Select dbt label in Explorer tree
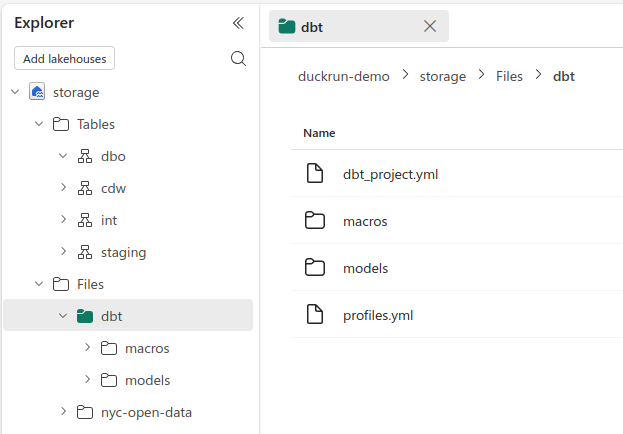Viewport: 623px width, 434px height. tap(112, 316)
